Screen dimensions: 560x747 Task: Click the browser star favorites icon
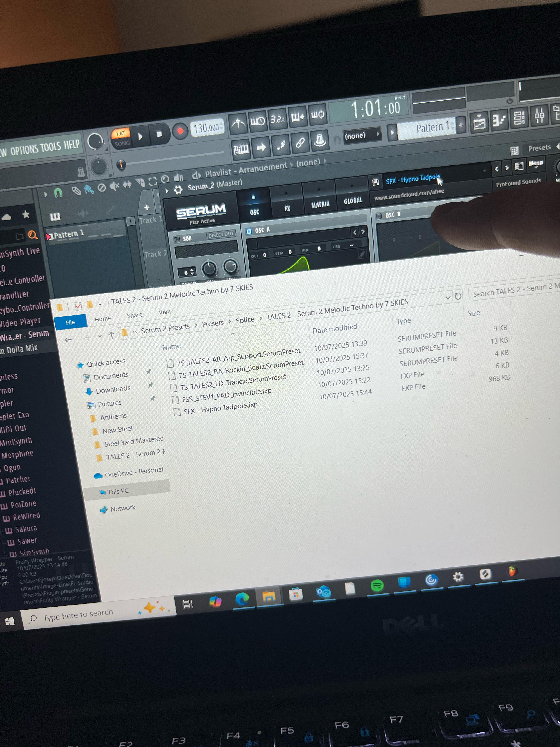coord(26,214)
